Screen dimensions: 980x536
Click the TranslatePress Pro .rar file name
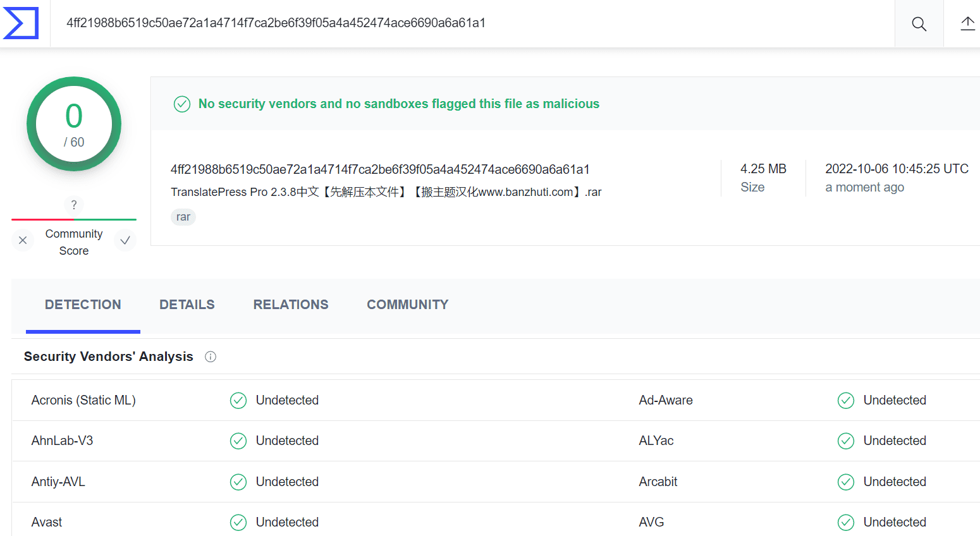tap(386, 192)
